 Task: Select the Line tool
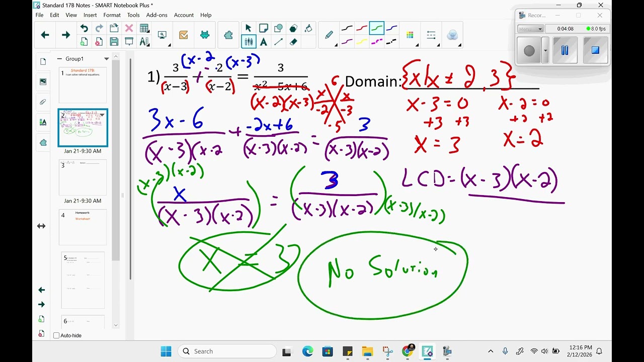tap(278, 42)
